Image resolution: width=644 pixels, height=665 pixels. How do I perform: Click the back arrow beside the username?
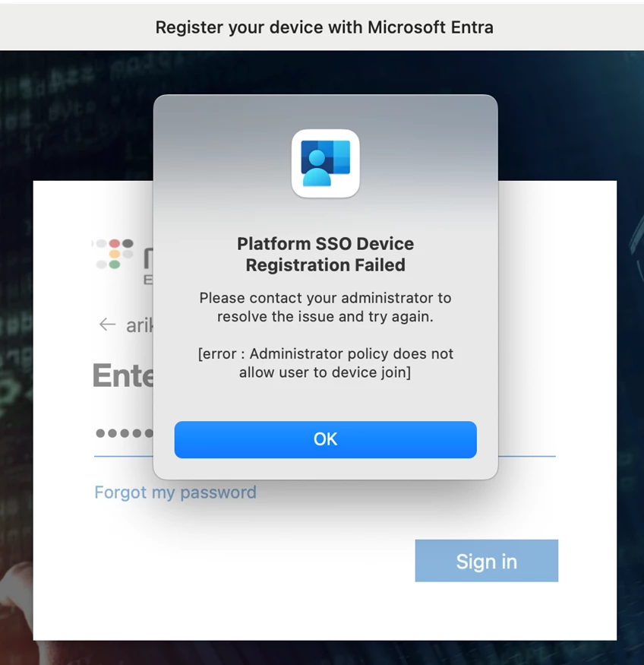(x=107, y=325)
